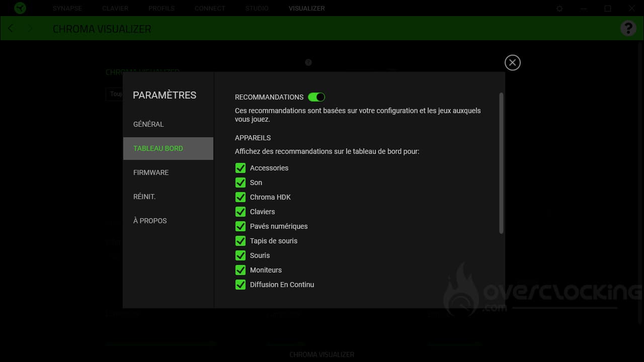This screenshot has width=644, height=362.
Task: Switch to the Connect tab
Action: click(210, 9)
